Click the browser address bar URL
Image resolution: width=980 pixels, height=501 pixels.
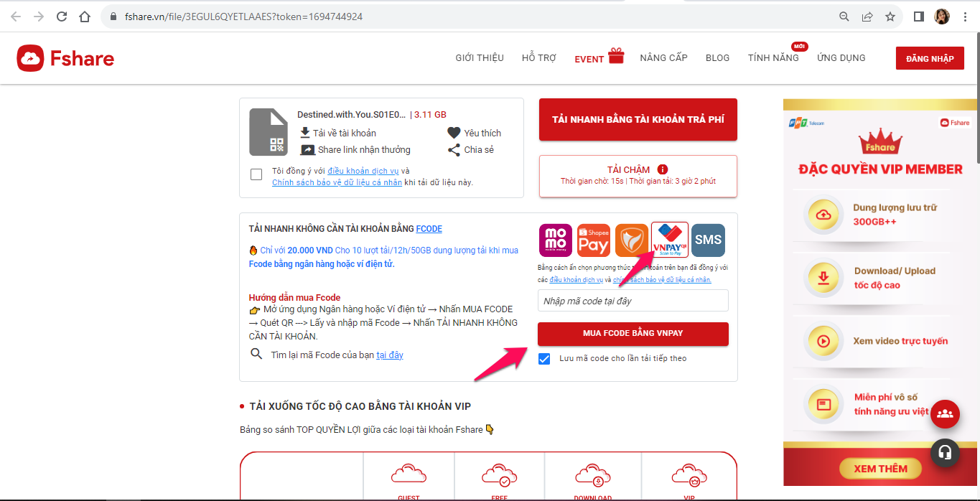click(x=243, y=17)
